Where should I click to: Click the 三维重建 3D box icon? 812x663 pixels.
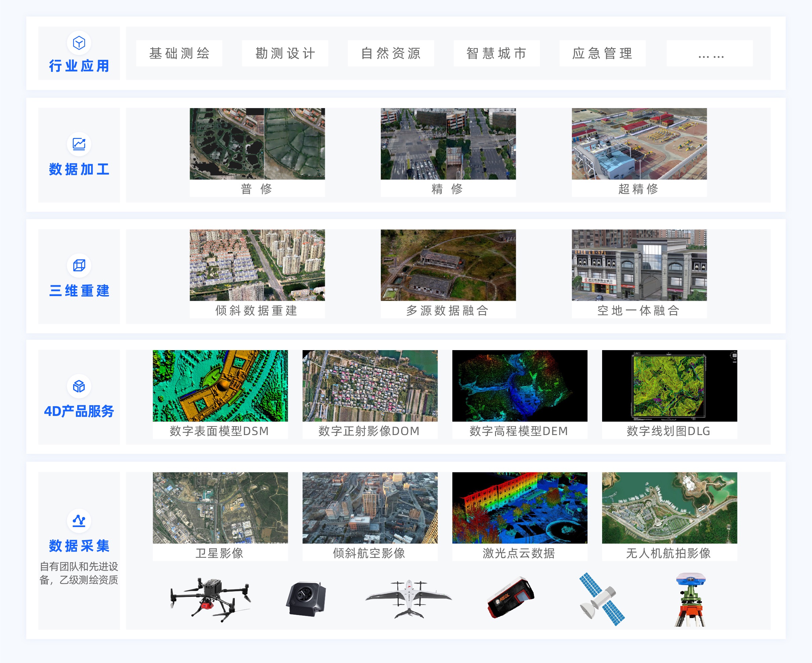pos(79,265)
